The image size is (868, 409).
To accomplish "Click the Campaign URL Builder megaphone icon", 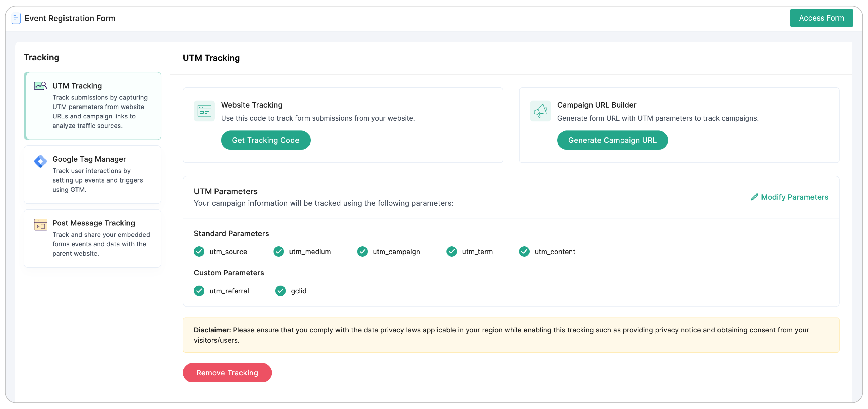I will point(540,111).
